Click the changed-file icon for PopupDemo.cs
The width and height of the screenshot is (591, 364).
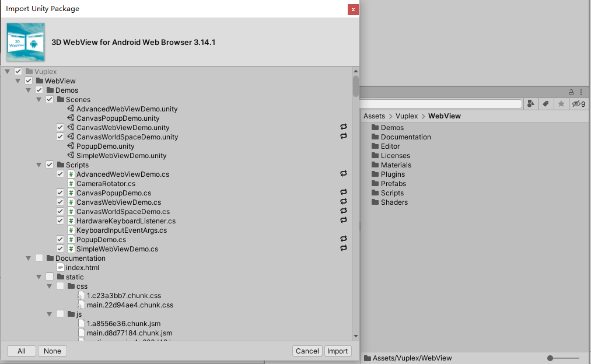344,239
